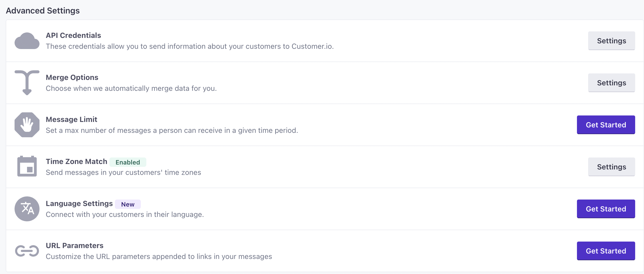The image size is (644, 274).
Task: Click the Enabled badge on Time Zone Match
Action: tap(128, 162)
